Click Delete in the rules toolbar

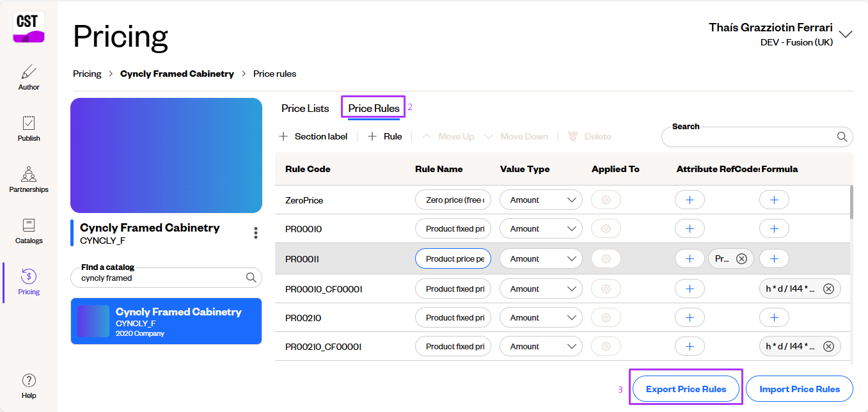pyautogui.click(x=590, y=136)
